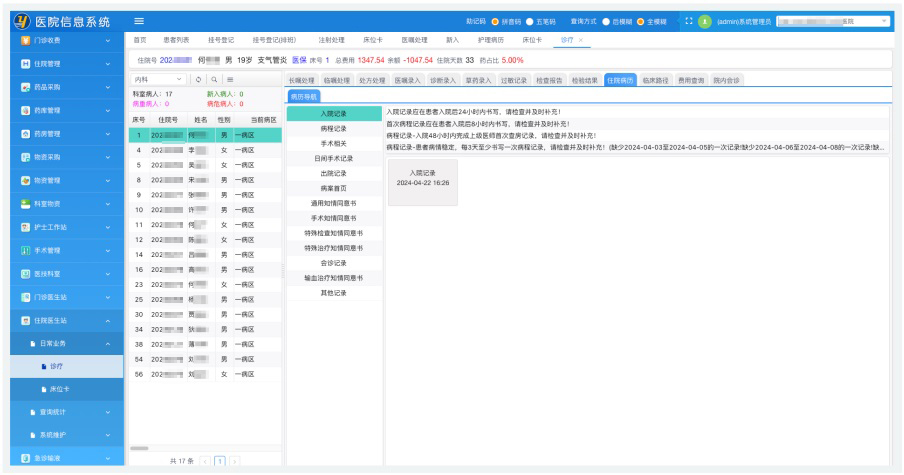
Task: Go to previous page in patient list
Action: click(x=205, y=461)
